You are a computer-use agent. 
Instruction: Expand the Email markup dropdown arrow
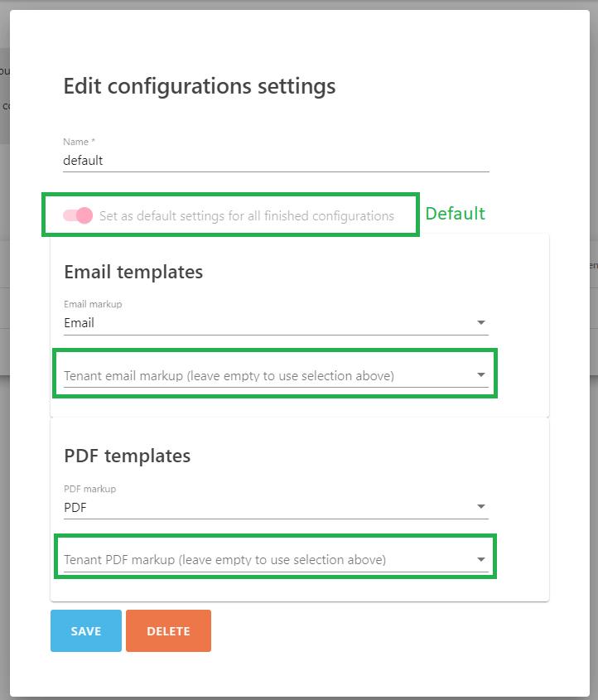coord(481,323)
